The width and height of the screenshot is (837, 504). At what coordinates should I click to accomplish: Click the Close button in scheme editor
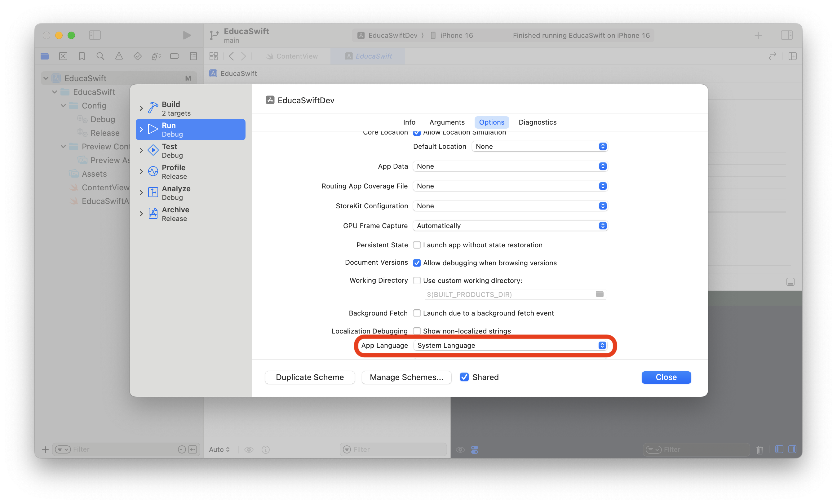click(x=666, y=377)
